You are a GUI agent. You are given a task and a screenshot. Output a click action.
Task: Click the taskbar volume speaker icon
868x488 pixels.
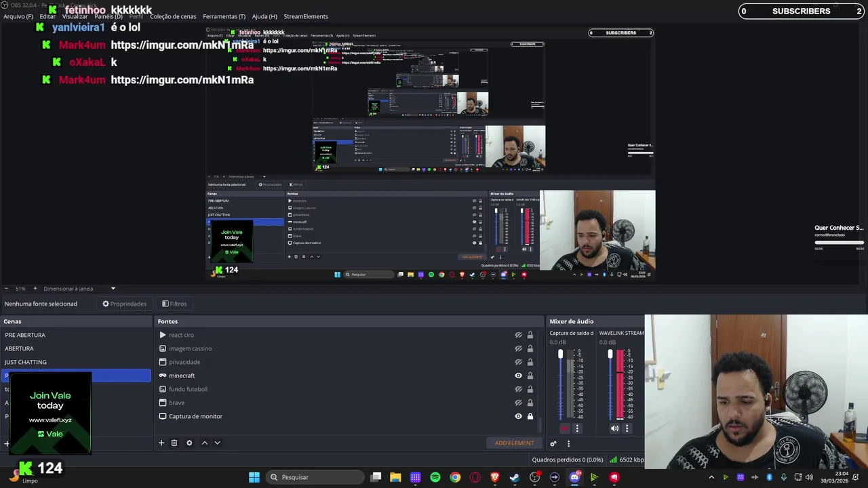[809, 477]
